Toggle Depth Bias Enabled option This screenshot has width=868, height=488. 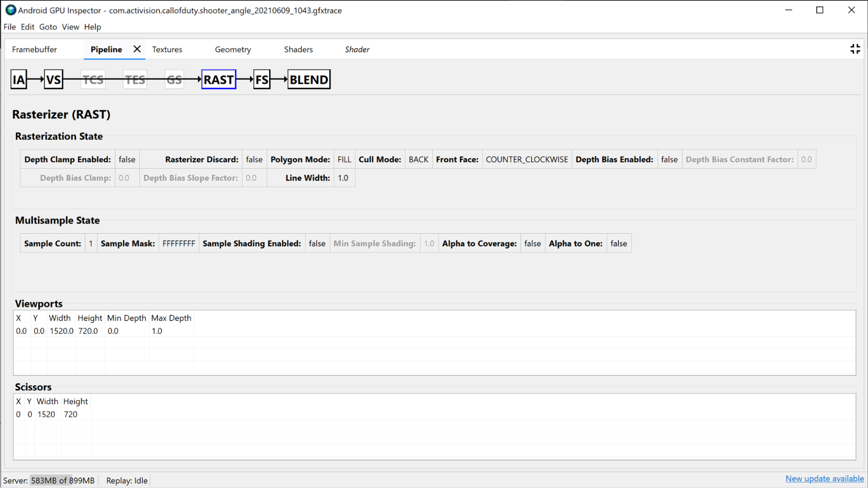tap(670, 159)
